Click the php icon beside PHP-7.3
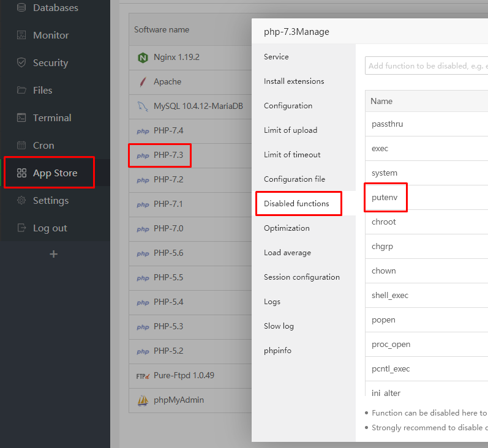Screen dimensions: 488x448 tap(143, 155)
